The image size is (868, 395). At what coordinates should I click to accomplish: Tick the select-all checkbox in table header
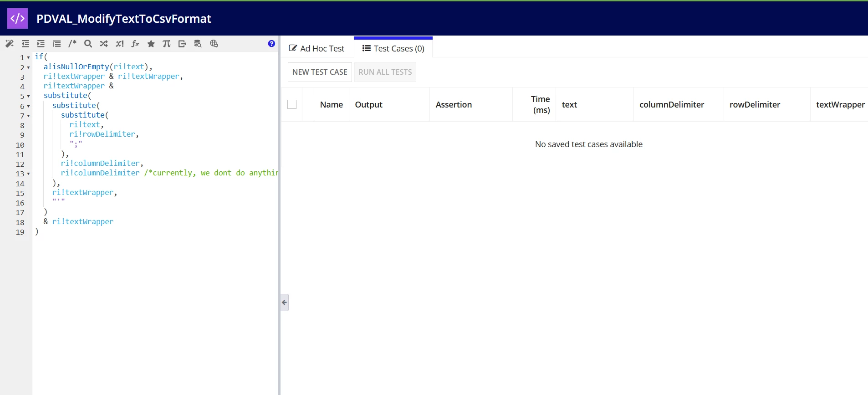(x=292, y=104)
